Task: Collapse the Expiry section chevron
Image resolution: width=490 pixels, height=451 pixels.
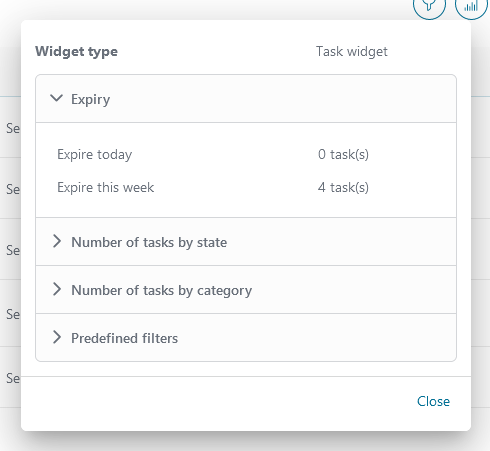Action: (56, 98)
